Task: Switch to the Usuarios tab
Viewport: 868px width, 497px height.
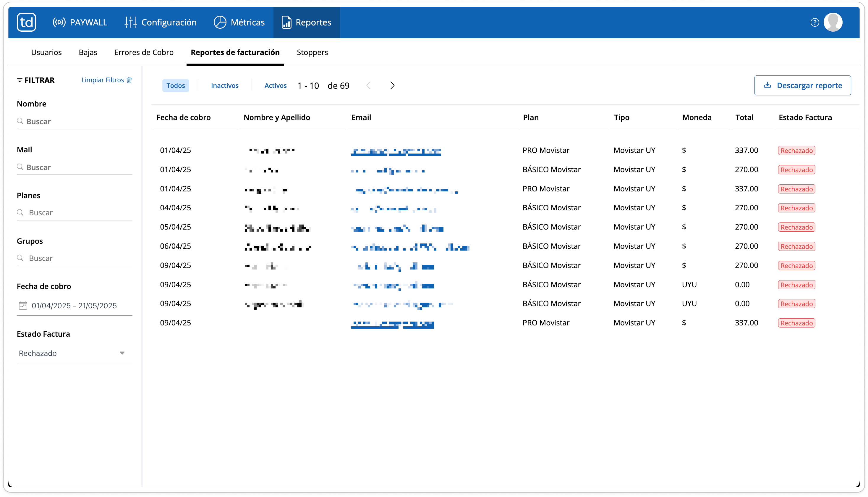Action: 46,52
